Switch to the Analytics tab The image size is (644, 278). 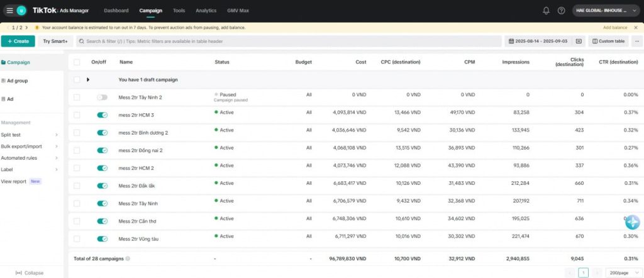(x=206, y=11)
